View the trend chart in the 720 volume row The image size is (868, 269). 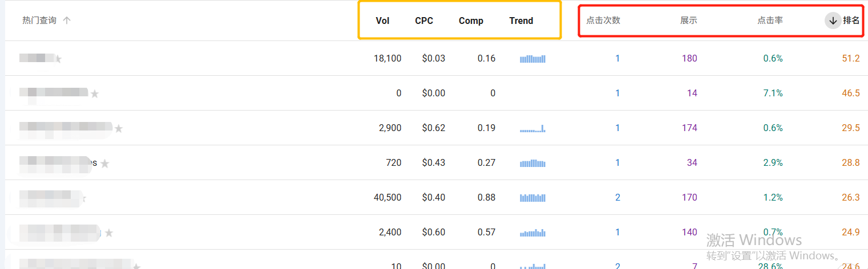coord(532,164)
